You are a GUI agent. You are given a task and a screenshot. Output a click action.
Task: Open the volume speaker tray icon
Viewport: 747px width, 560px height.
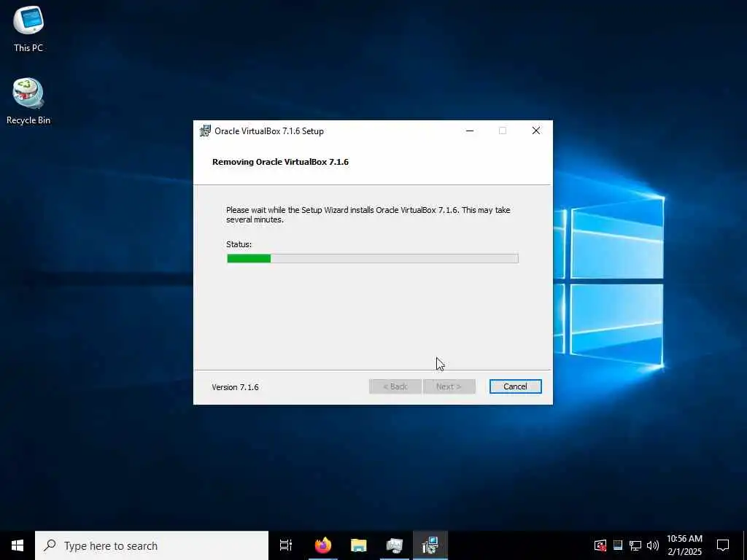tap(653, 545)
